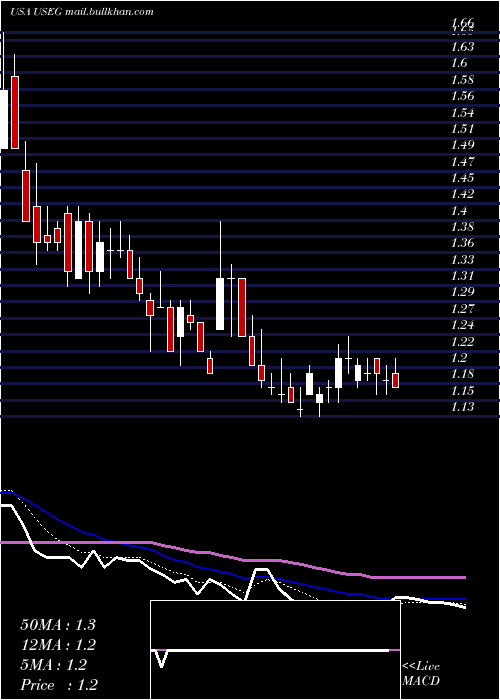The height and width of the screenshot is (700, 500).
Task: Click the 1.15 price axis label
Action: (x=462, y=391)
